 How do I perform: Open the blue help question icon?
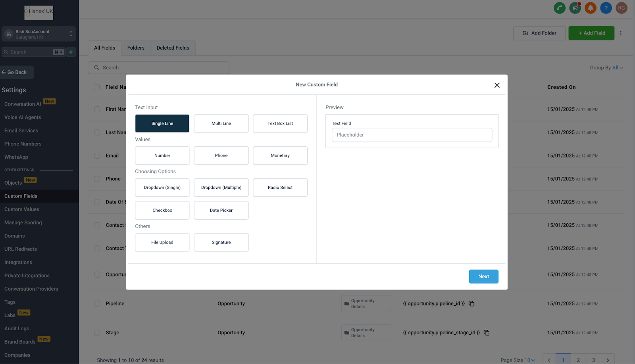click(x=606, y=8)
